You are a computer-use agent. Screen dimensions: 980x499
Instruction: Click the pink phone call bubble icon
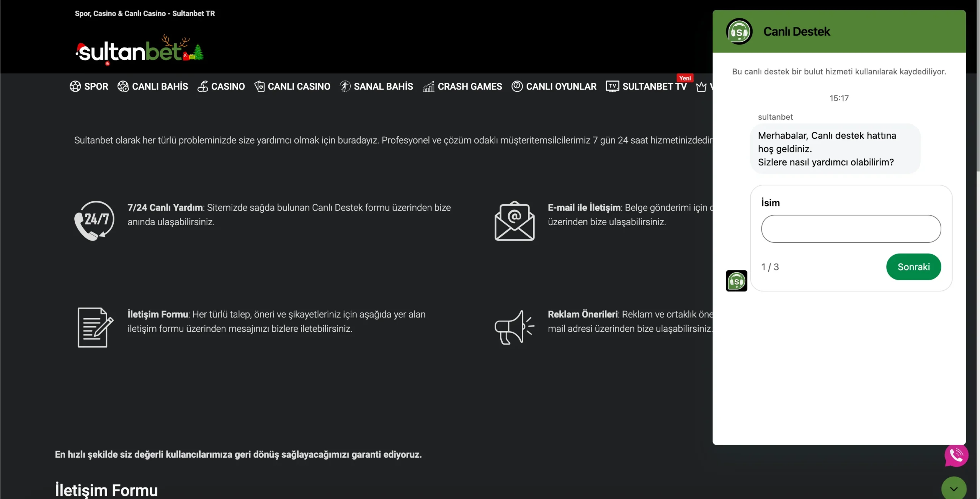coord(956,455)
